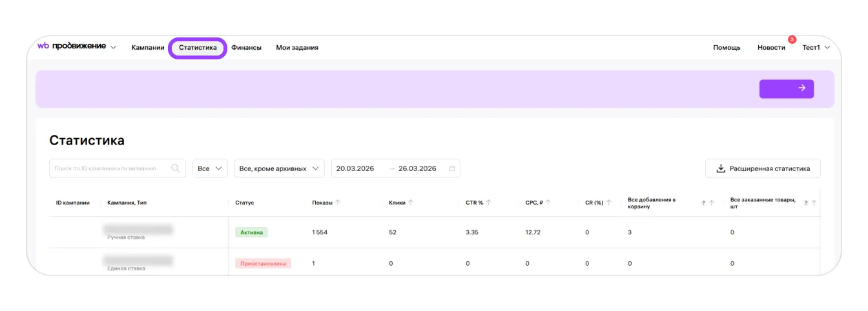Download Расширенная статистика report
This screenshot has height=311, width=868.
763,168
